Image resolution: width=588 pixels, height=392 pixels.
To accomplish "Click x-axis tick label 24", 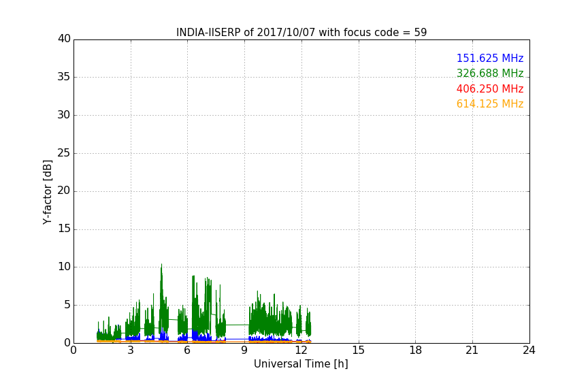I will 529,350.
